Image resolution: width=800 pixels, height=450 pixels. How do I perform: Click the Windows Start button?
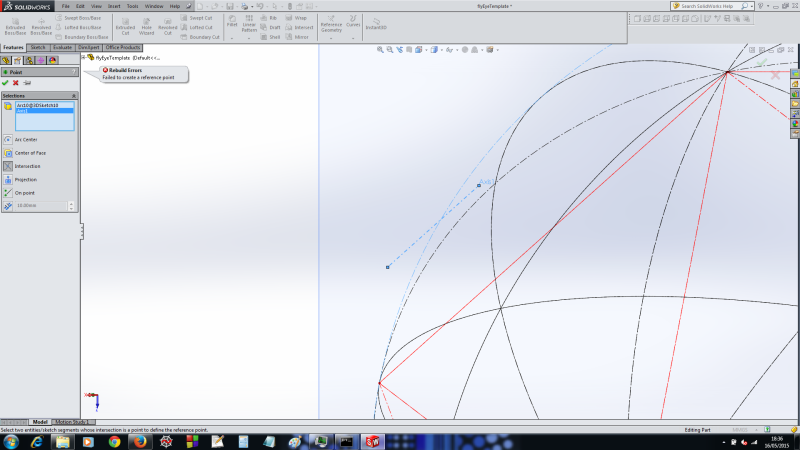[x=11, y=442]
